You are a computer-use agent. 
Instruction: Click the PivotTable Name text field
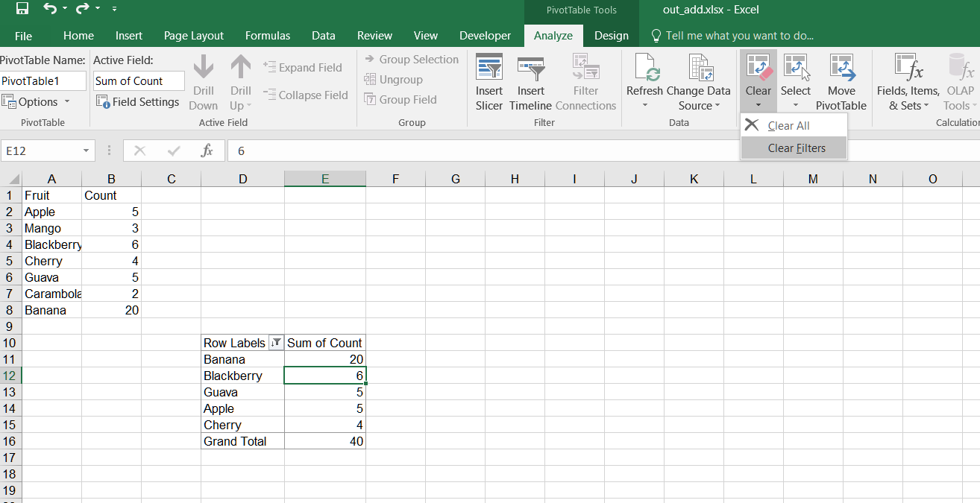click(x=43, y=81)
